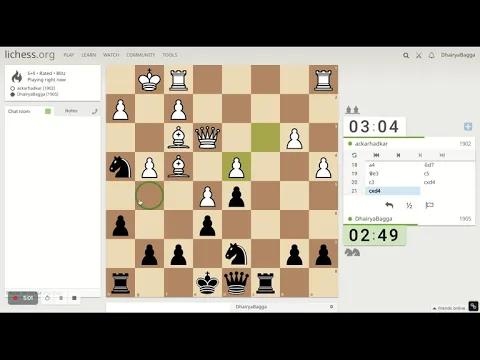Select move 19 Qe3 in move list
Viewport: 480px width, 360px height.
click(x=393, y=174)
